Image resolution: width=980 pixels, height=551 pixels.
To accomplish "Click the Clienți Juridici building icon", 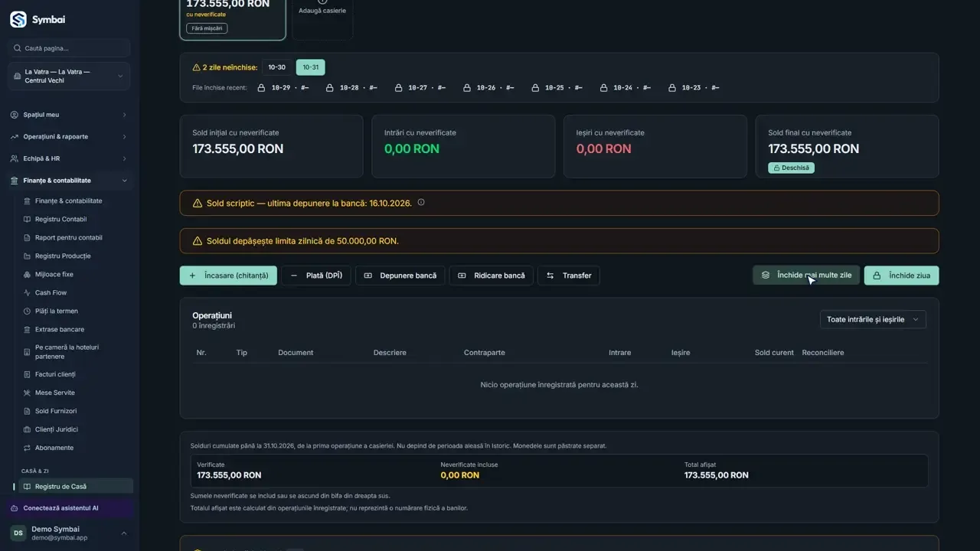I will [x=28, y=429].
